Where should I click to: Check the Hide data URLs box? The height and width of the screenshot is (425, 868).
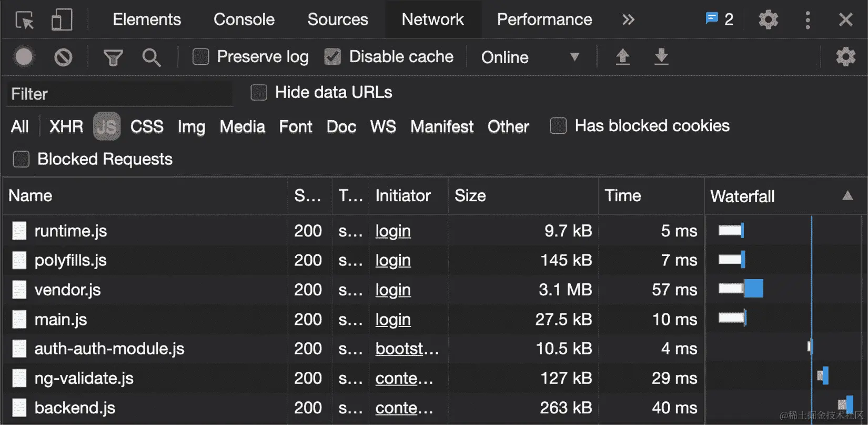[259, 93]
